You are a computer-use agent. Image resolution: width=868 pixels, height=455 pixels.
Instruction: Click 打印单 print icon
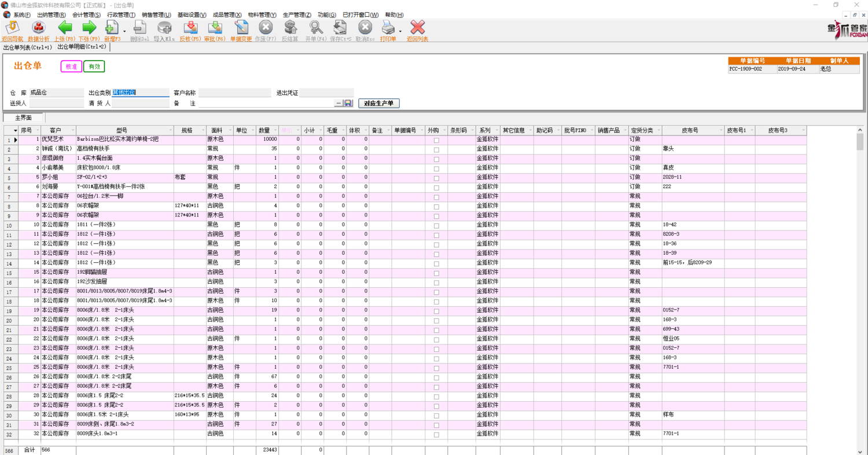click(388, 31)
